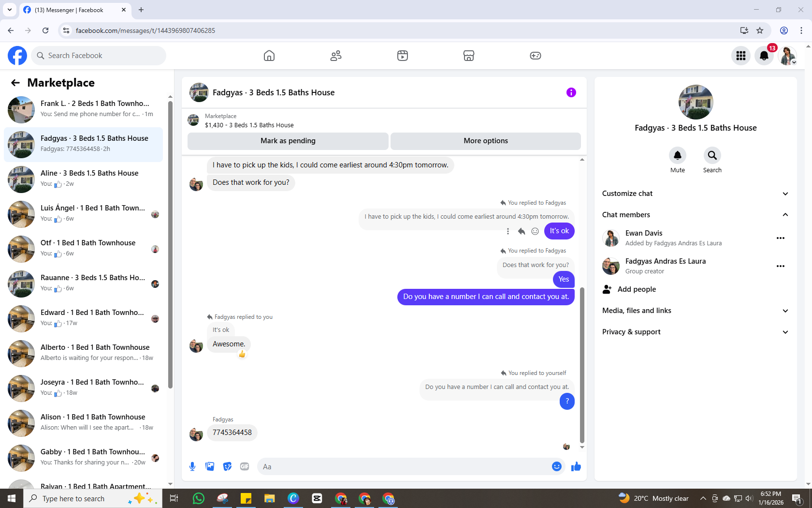
Task: Click More options button
Action: (x=486, y=141)
